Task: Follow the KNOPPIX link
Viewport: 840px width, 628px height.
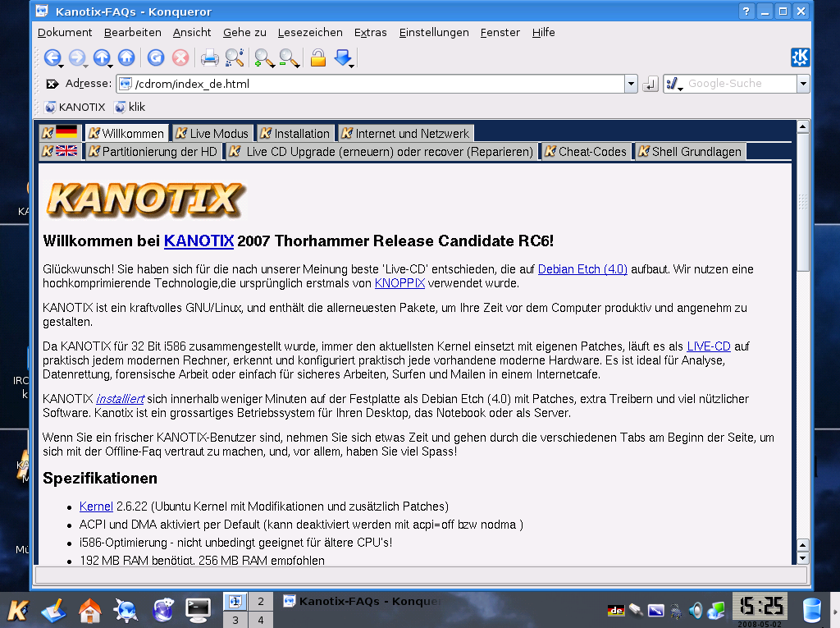Action: tap(399, 283)
